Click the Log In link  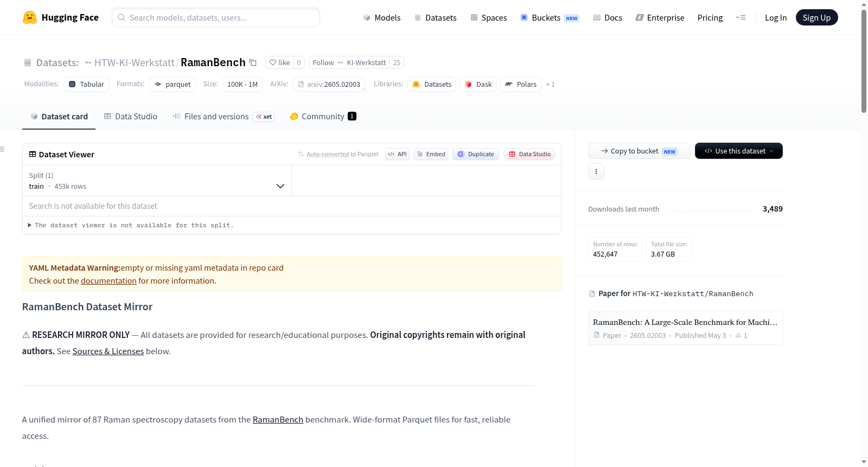pos(776,17)
